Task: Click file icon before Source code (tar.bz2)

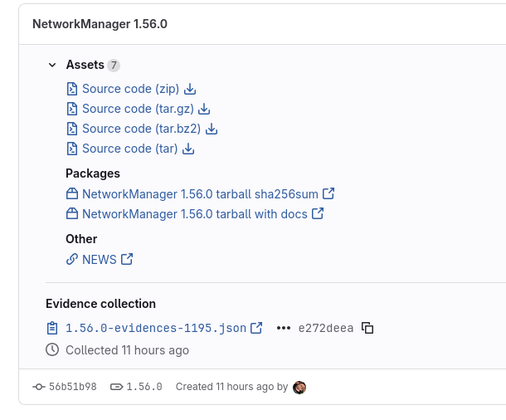Action: (x=72, y=129)
